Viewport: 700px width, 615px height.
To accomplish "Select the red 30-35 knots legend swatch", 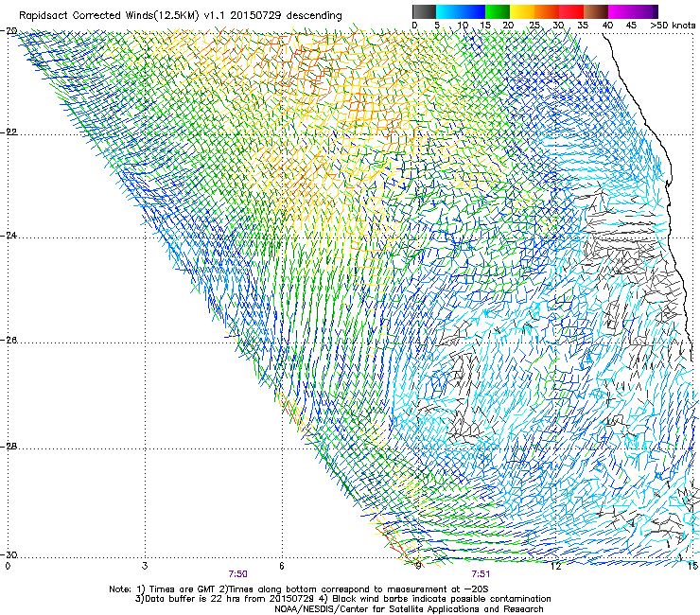I will coord(571,11).
